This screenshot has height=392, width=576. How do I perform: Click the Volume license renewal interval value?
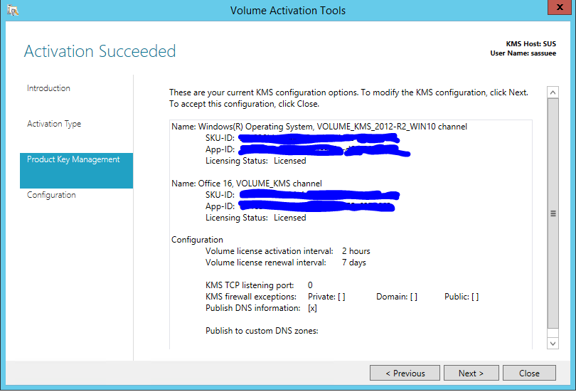coord(353,263)
